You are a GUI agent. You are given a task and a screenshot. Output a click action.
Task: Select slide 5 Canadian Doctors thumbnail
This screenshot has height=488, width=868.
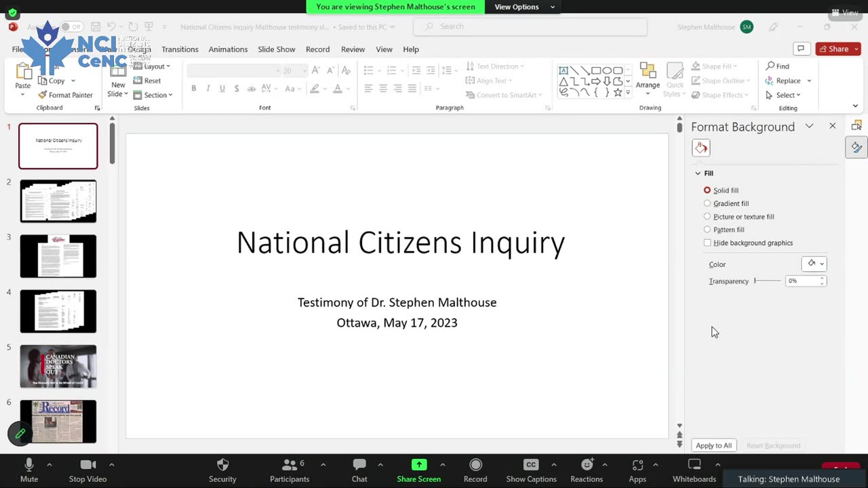pos(58,366)
